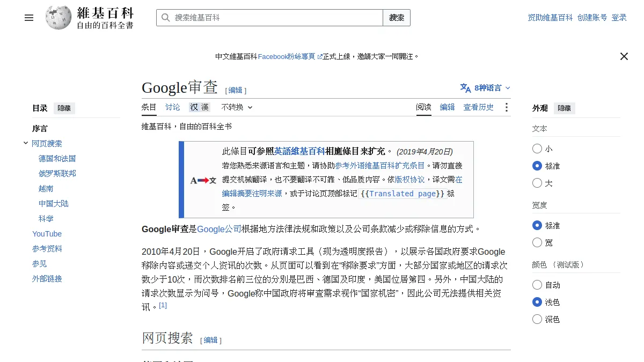Jump to 网页搜索 in contents

click(x=47, y=144)
